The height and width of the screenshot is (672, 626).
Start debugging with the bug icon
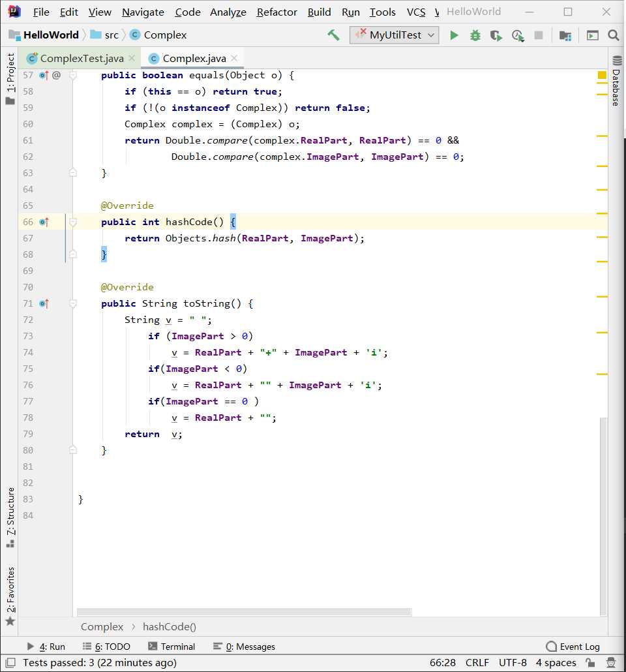pyautogui.click(x=475, y=35)
